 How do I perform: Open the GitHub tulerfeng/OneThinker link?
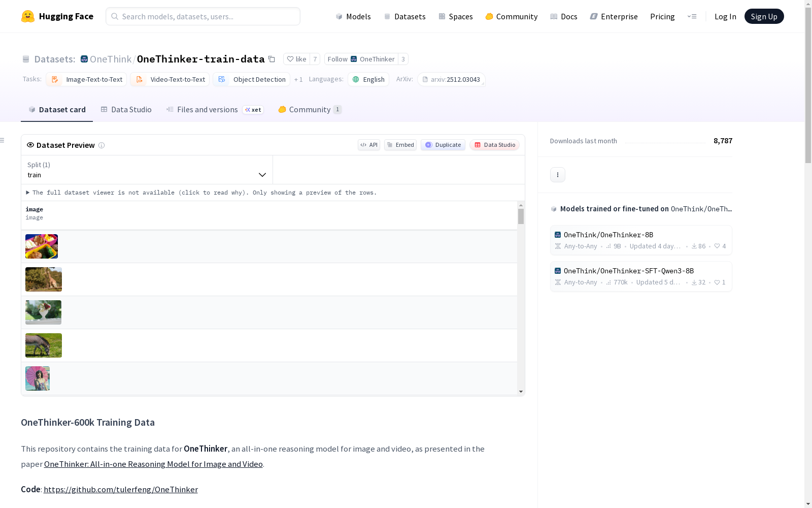pyautogui.click(x=121, y=489)
